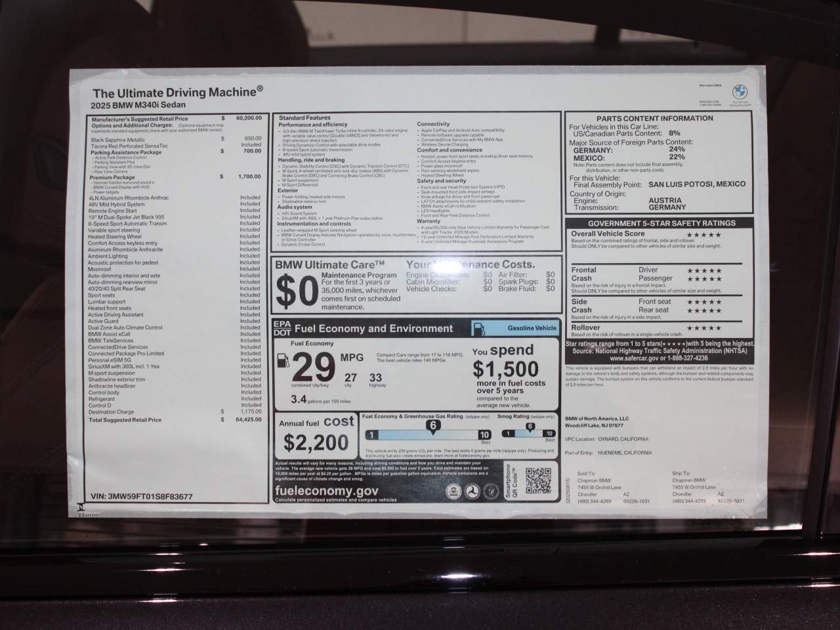Viewport: 840px width, 630px height.
Task: Click Parking Assistance Package heading
Action: pos(126,152)
